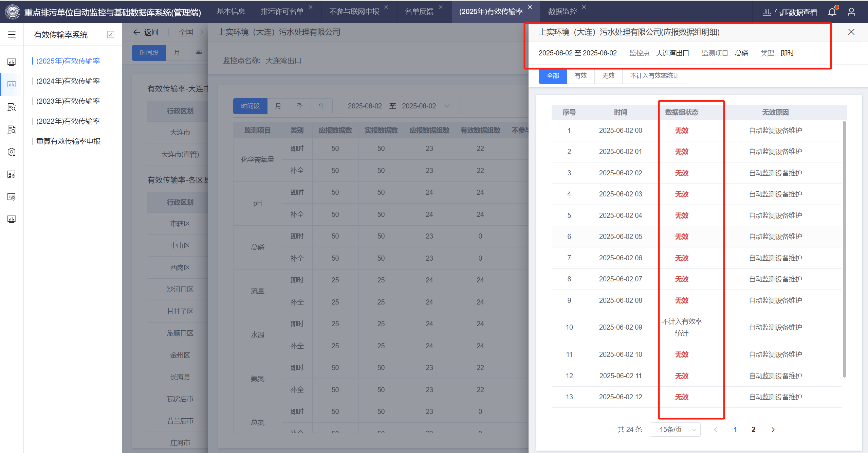Open the notification bell

coord(832,12)
